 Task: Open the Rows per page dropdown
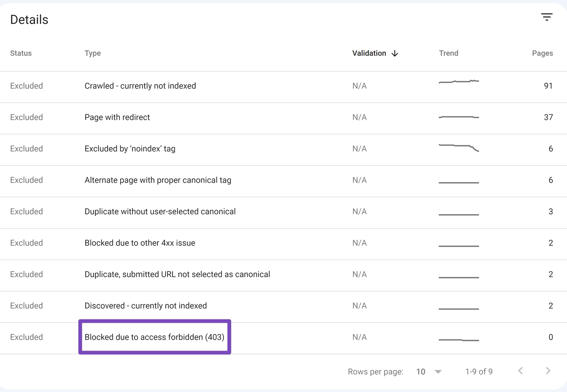pos(429,372)
